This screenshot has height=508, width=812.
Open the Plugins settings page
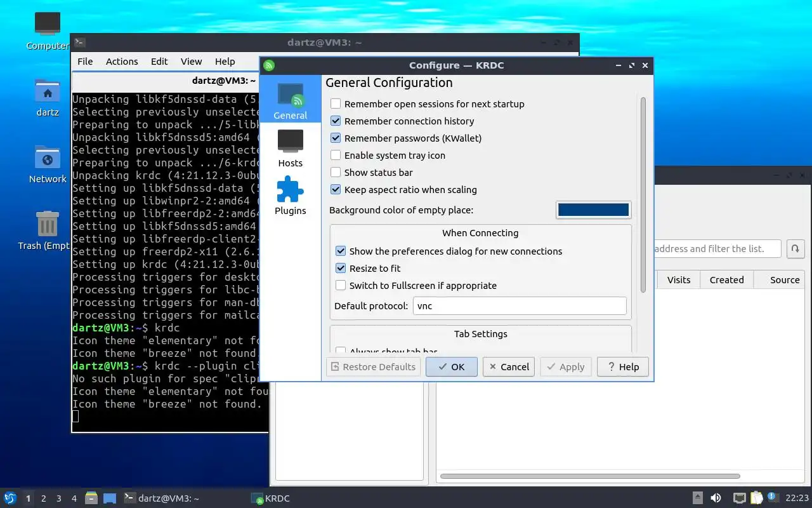(x=291, y=196)
